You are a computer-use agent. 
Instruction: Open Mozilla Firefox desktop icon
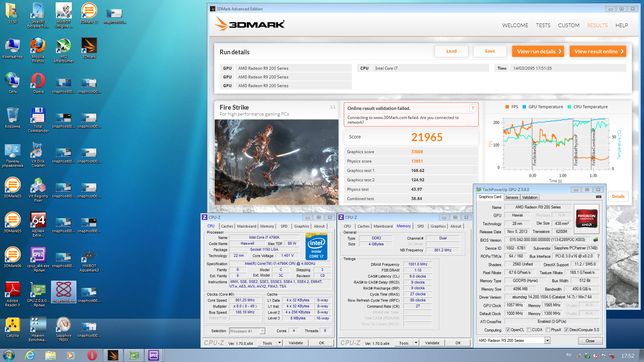[x=38, y=50]
